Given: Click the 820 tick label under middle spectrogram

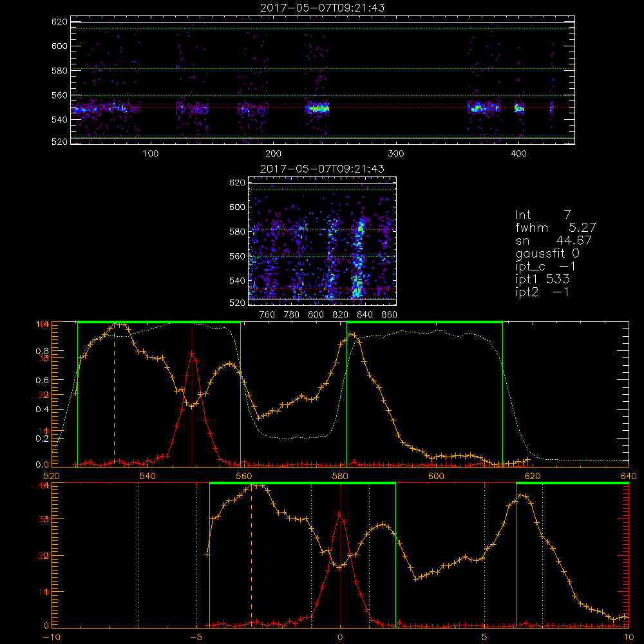Looking at the screenshot, I should point(341,315).
